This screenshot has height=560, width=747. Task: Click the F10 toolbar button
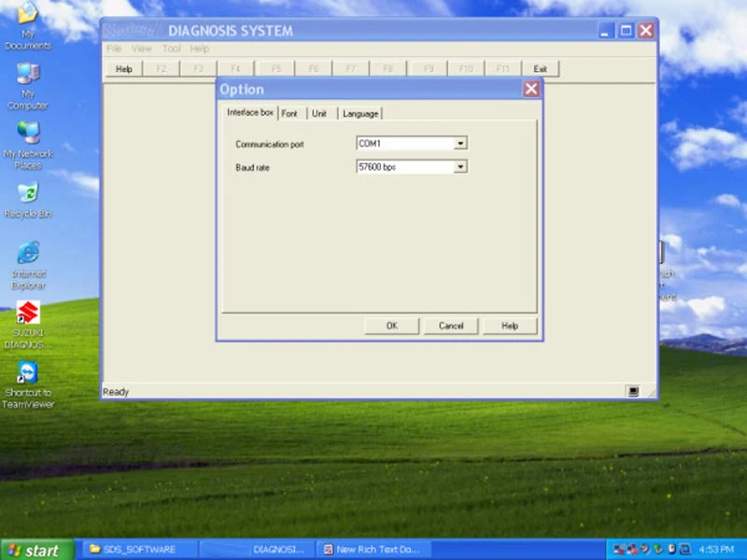466,69
